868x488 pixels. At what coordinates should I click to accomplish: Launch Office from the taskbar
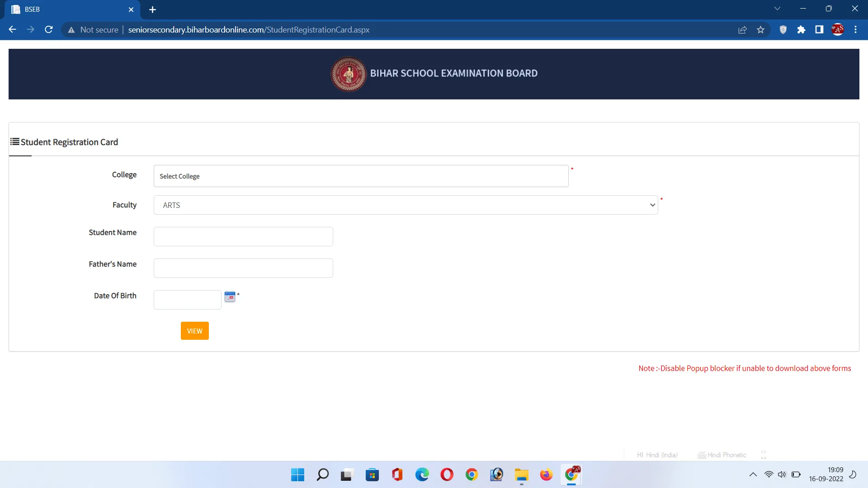[397, 475]
